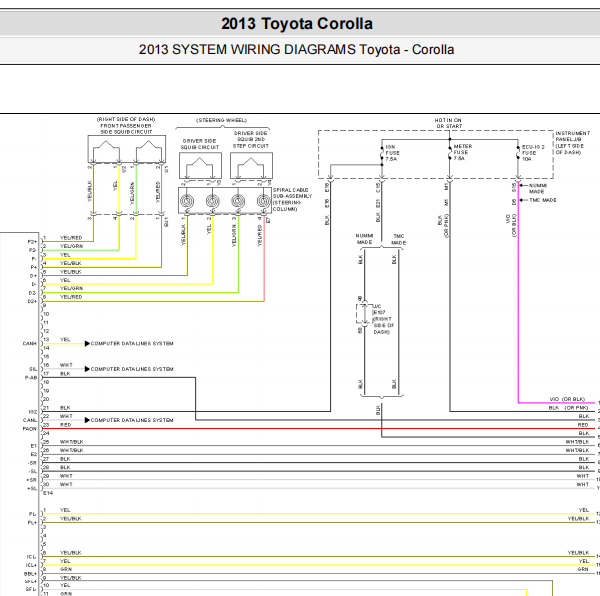The height and width of the screenshot is (596, 600).
Task: Click the spiral cable coil above the YEL/RED pin 4 wire
Action: pyautogui.click(x=263, y=201)
